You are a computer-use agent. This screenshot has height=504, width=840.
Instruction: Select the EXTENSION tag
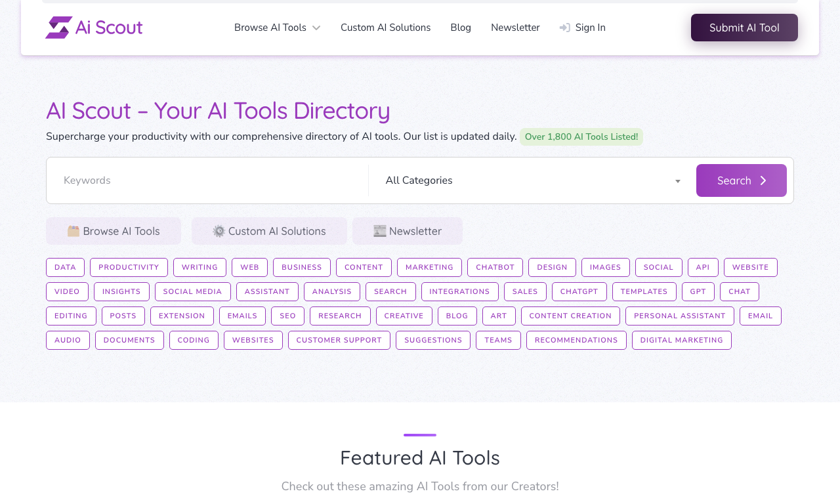pos(182,316)
